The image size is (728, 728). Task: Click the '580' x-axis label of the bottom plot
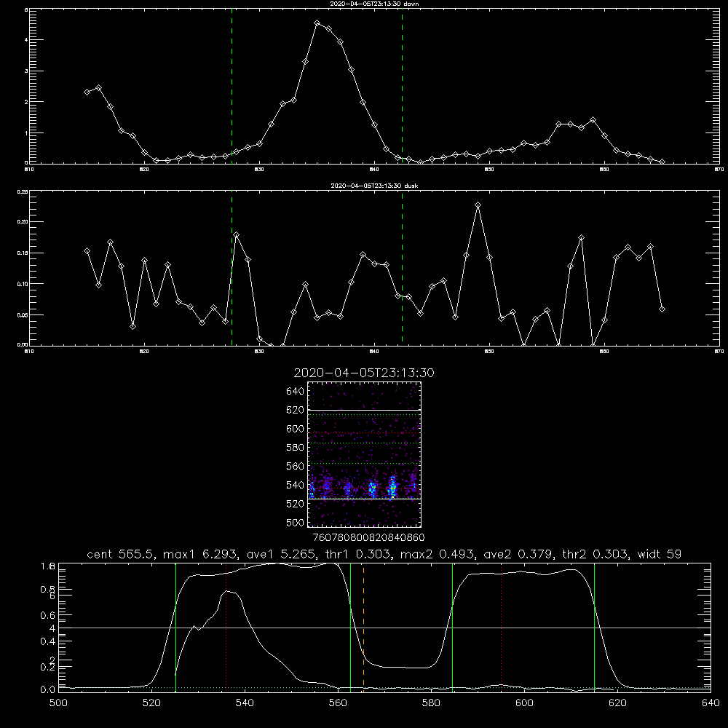[x=431, y=703]
